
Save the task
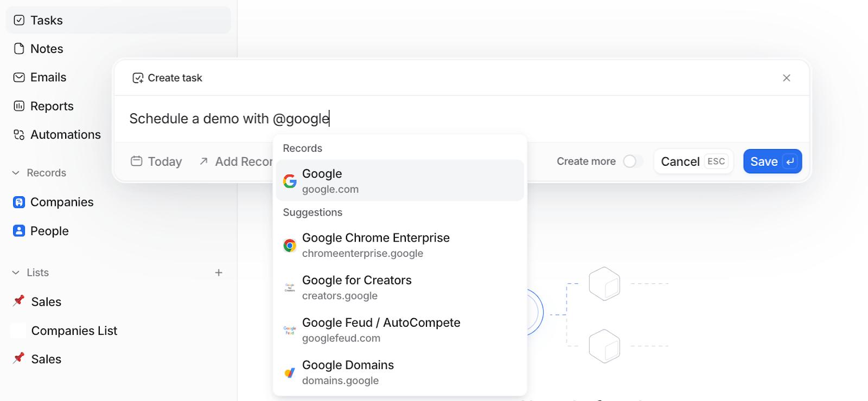tap(773, 161)
